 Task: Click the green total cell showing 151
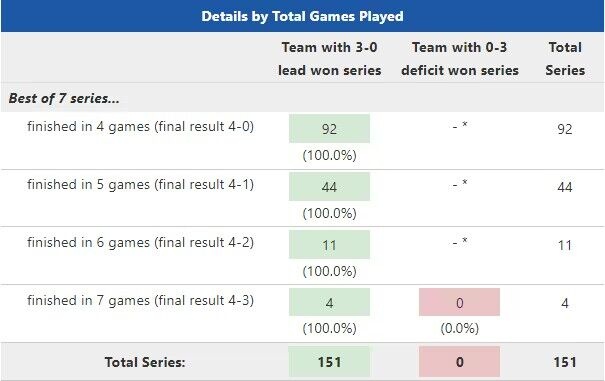(x=329, y=362)
